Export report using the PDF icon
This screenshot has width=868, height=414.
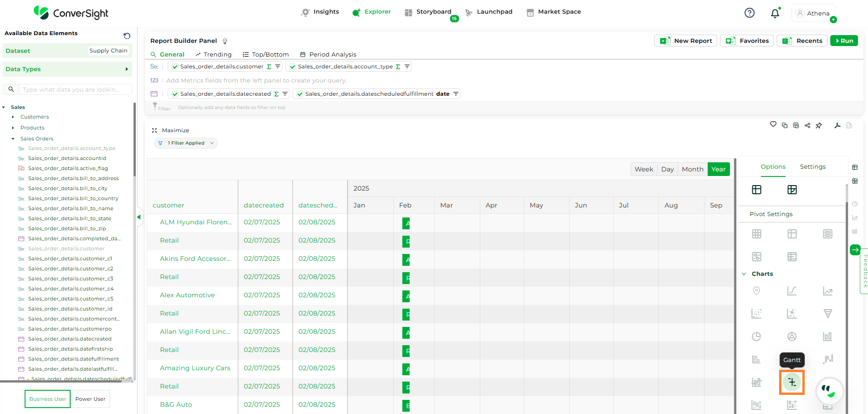[837, 125]
